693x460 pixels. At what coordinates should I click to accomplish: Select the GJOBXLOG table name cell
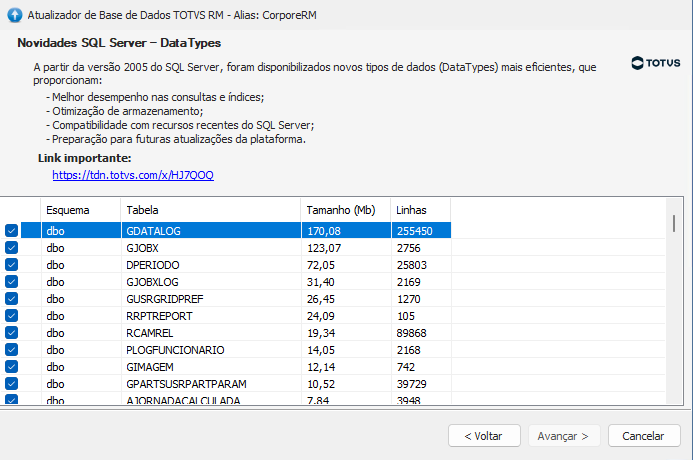[x=211, y=282]
